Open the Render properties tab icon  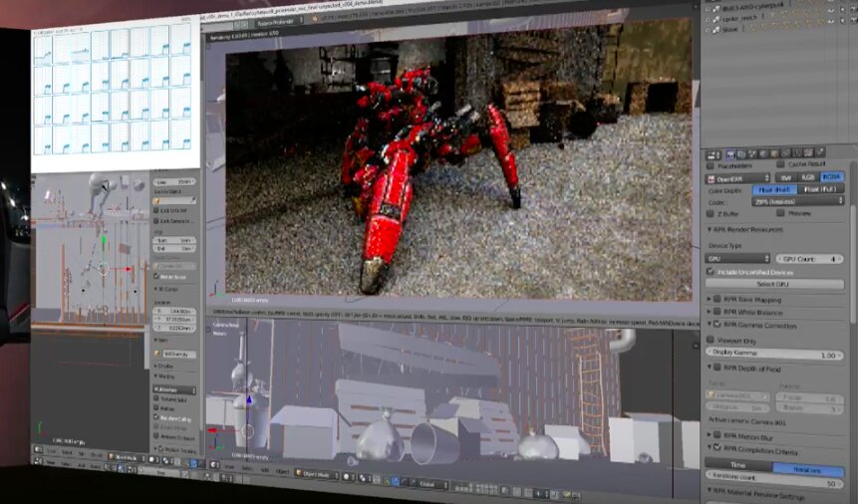tap(730, 153)
